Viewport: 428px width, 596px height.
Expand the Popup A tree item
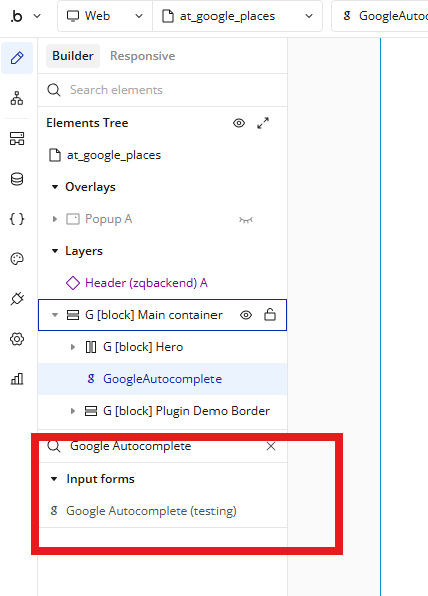tap(55, 219)
